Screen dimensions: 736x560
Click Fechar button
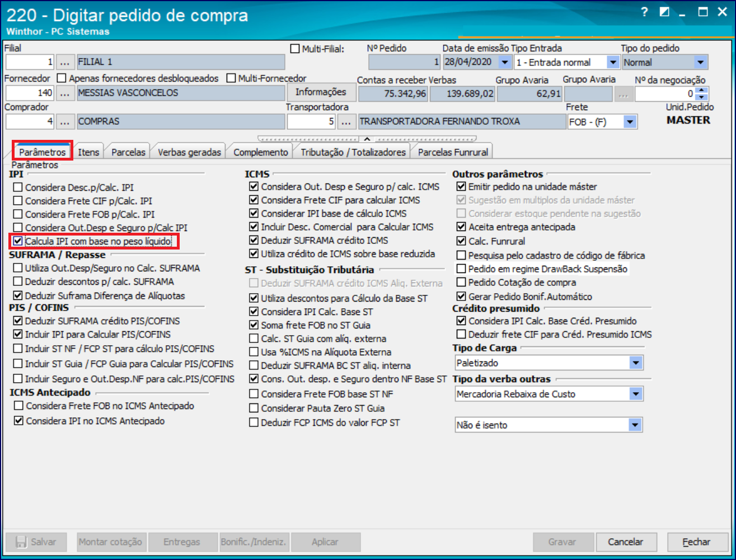click(x=696, y=542)
